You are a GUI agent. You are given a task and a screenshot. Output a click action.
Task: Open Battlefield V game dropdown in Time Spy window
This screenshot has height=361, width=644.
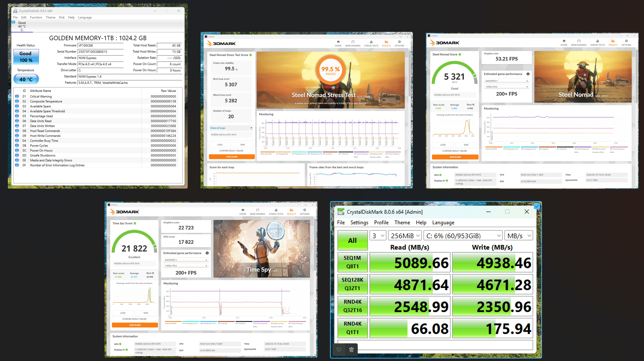click(185, 260)
